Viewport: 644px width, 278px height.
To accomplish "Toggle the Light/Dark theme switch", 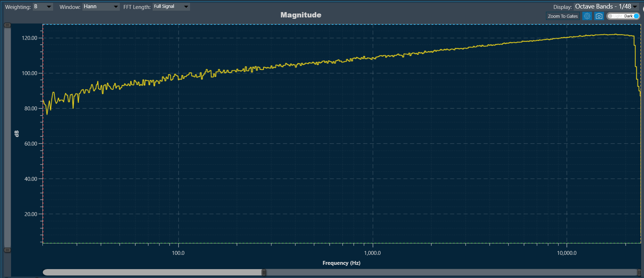I will coord(623,16).
